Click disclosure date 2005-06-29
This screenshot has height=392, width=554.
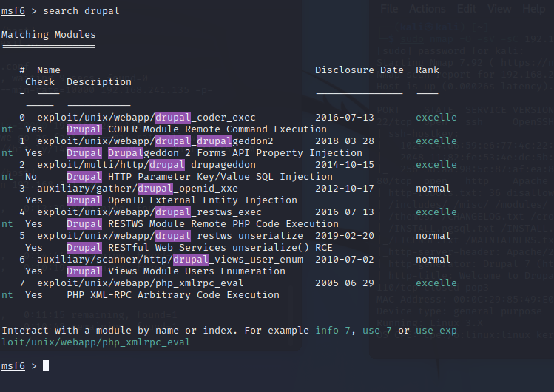tap(345, 283)
